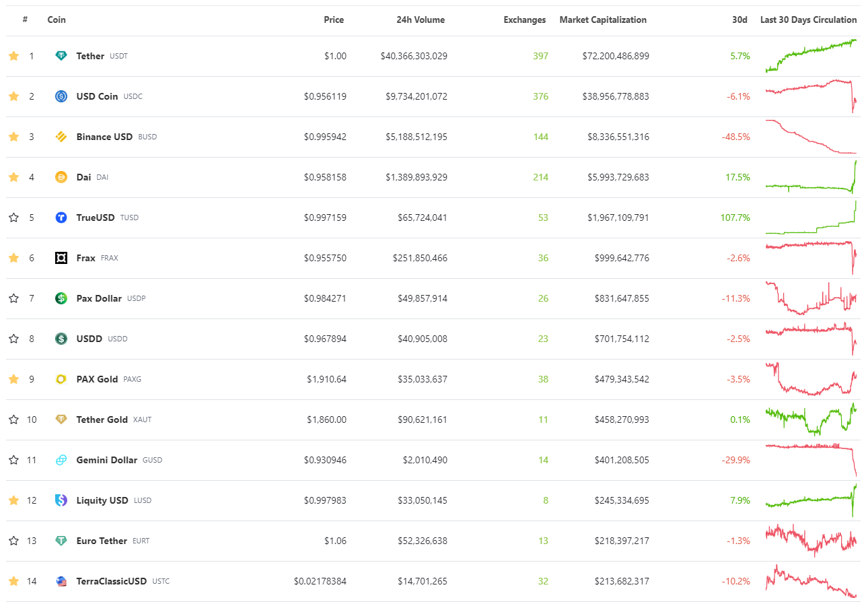
Task: Click USD Coin exchanges count 376
Action: tap(540, 96)
